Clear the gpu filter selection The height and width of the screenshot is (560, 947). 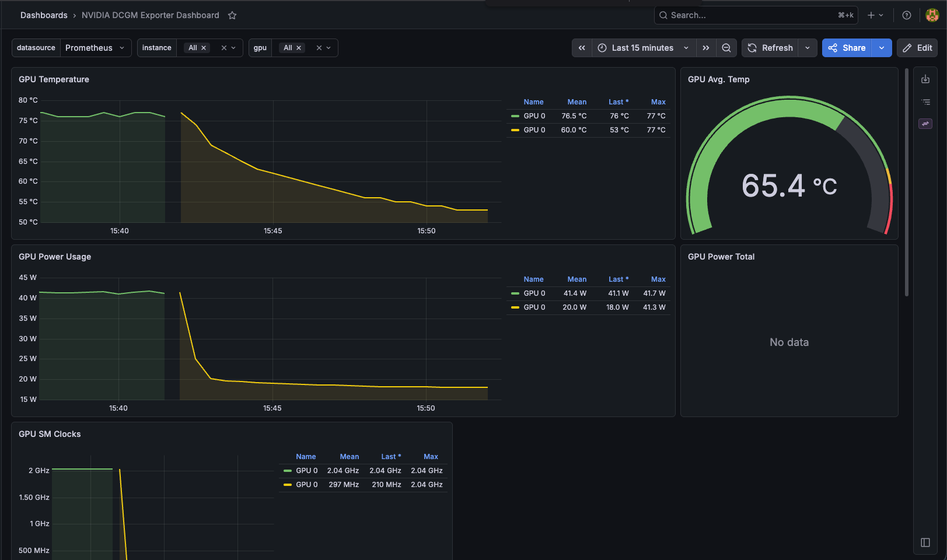click(319, 48)
